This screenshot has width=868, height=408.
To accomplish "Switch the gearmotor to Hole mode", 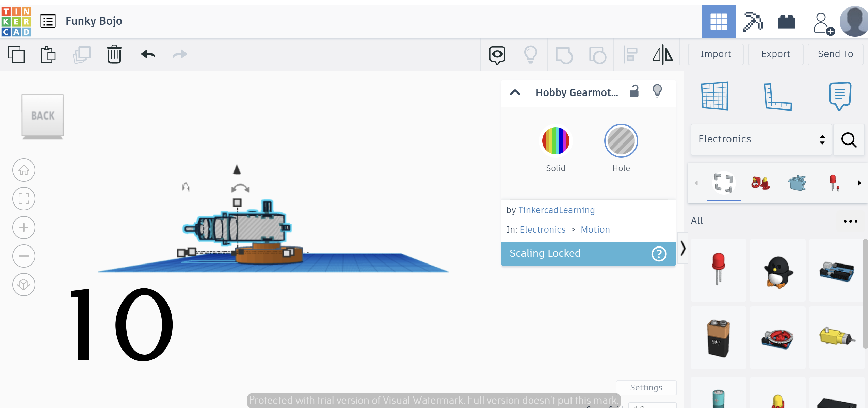I will [621, 140].
